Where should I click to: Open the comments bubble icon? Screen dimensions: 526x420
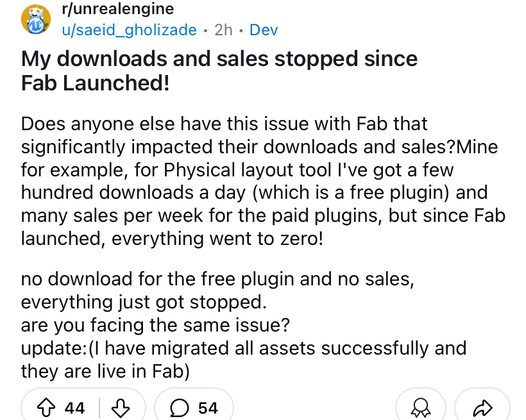point(179,408)
